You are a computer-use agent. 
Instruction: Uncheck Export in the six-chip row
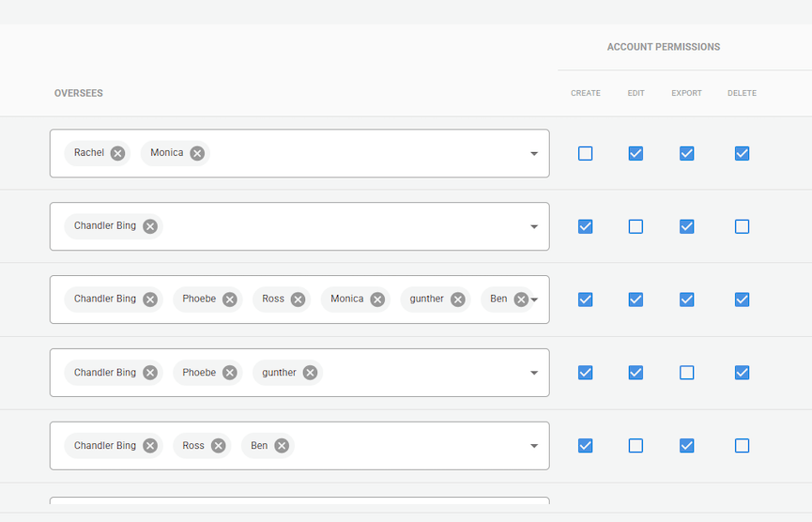tap(686, 299)
